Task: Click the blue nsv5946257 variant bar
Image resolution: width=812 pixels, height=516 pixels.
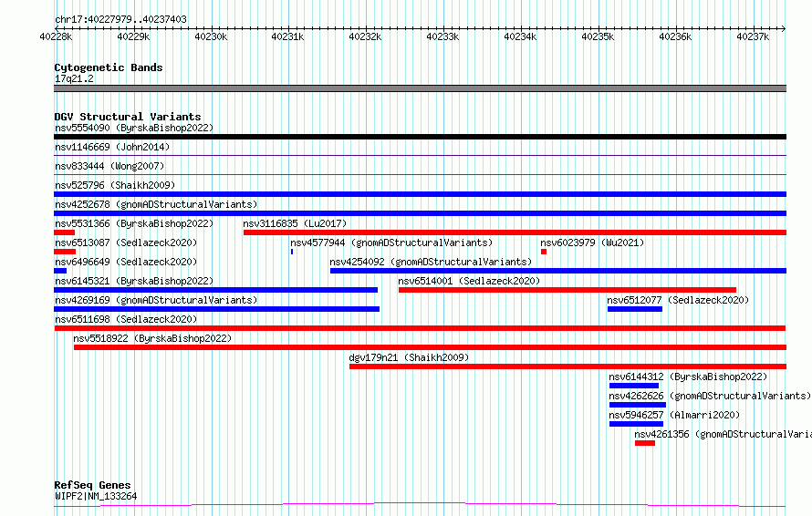Action: point(637,424)
